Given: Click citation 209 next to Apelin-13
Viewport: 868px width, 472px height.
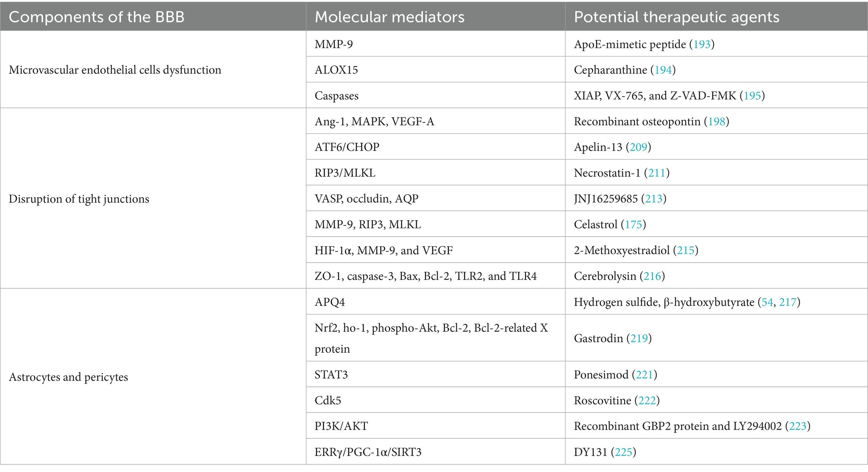Looking at the screenshot, I should point(638,147).
